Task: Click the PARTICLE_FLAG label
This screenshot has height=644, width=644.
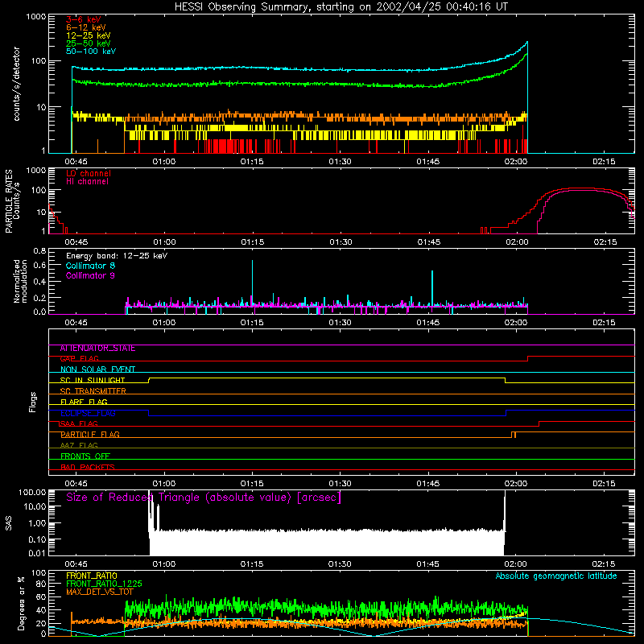Action: [90, 435]
